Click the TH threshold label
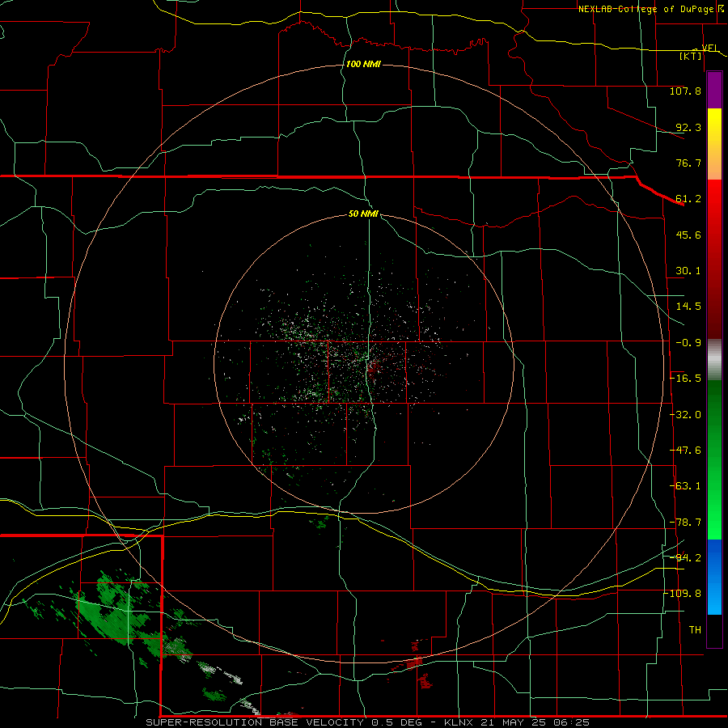Screen dimensions: 728x728 (695, 629)
